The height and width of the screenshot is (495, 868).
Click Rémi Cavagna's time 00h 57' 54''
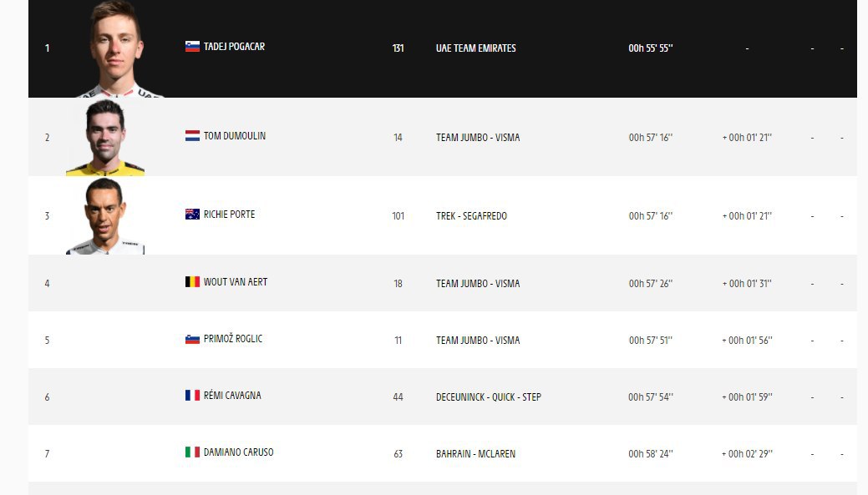[x=650, y=397]
